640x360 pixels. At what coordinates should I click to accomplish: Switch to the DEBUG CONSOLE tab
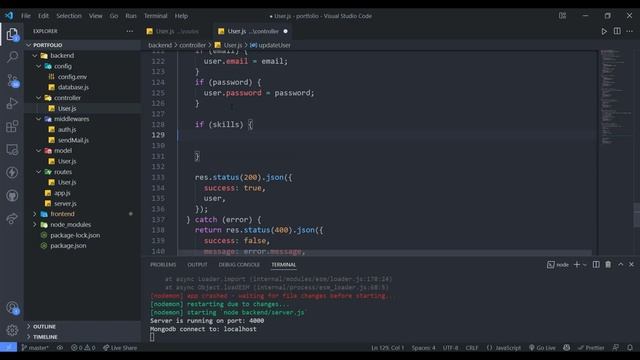(239, 264)
